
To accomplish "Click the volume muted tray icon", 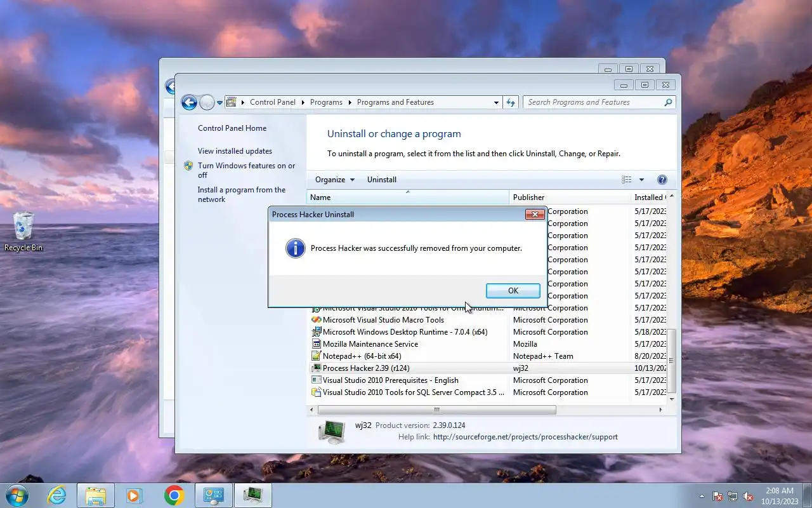I will click(x=748, y=496).
